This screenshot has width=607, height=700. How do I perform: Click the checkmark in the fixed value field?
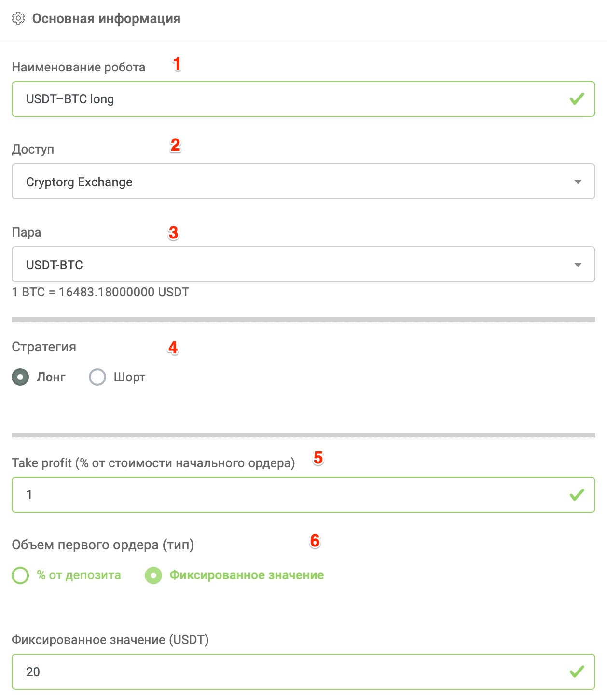point(577,672)
